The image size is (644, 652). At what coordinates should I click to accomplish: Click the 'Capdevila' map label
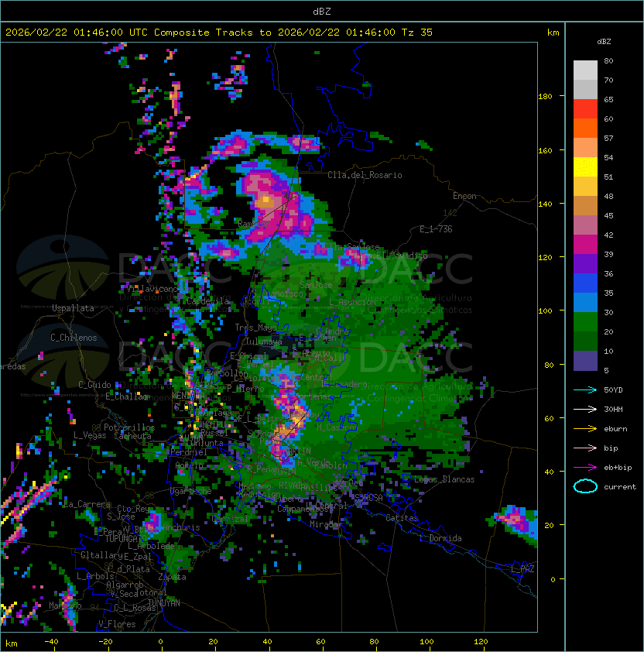pos(208,301)
